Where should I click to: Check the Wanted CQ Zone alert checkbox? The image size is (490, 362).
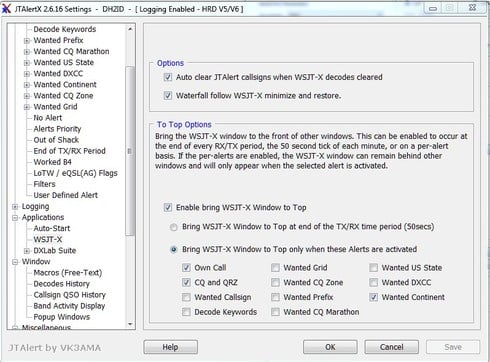click(275, 283)
